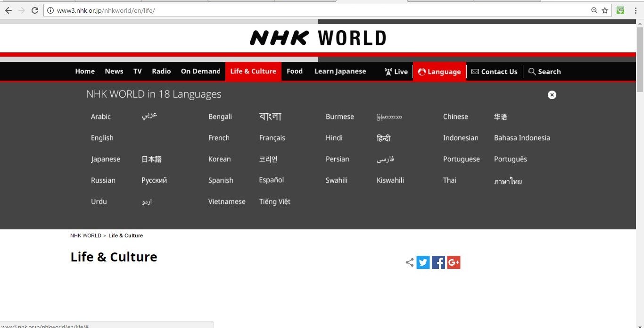Open the Live broadcast link
Screen dimensions: 644x328
click(396, 72)
